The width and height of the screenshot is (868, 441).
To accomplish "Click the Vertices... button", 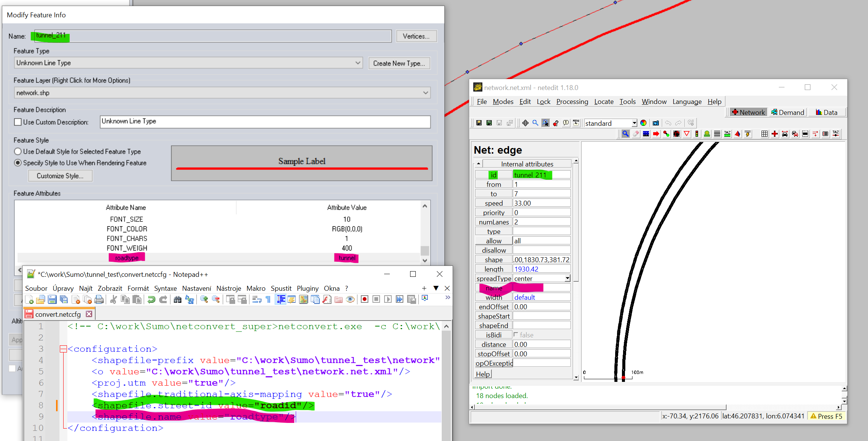I will coord(416,36).
